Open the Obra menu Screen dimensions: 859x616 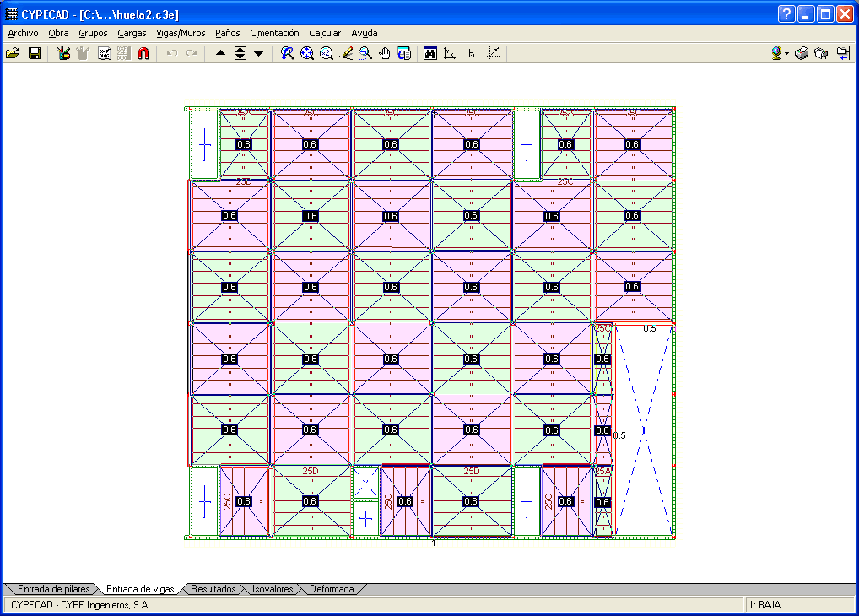(x=58, y=33)
